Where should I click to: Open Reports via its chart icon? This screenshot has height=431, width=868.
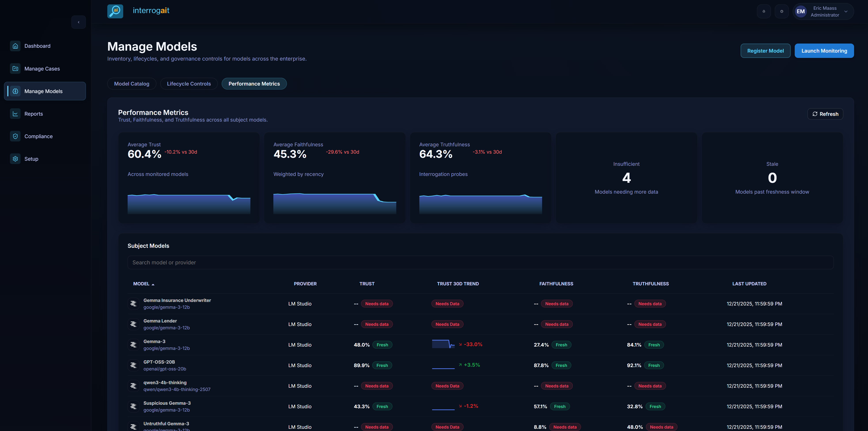(15, 114)
